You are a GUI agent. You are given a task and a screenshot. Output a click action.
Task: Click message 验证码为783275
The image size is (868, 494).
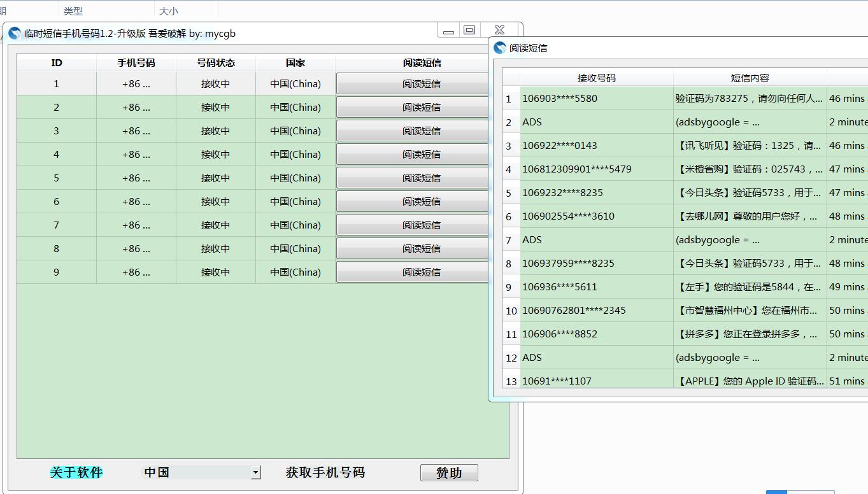[750, 99]
